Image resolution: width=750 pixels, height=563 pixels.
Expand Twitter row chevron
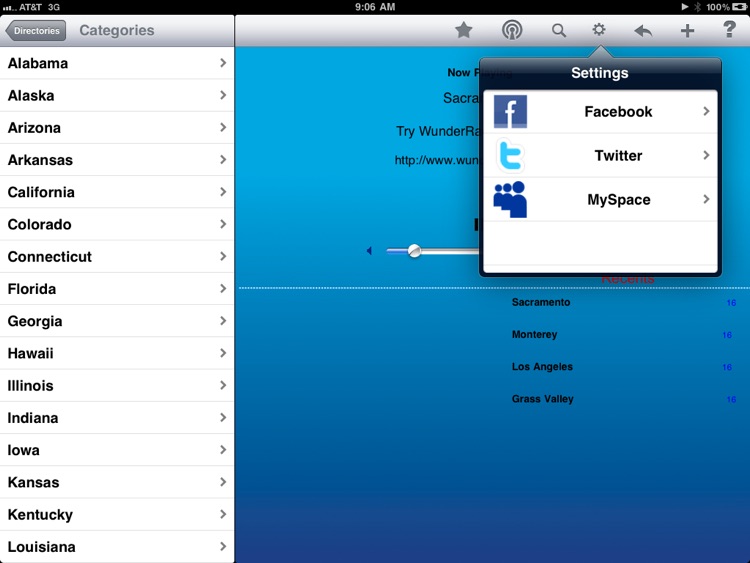tap(706, 155)
